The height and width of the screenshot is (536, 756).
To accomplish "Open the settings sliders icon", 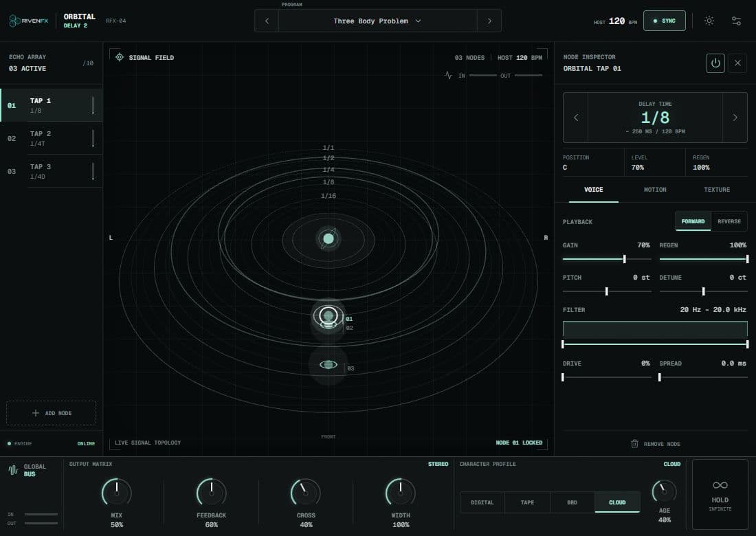I will point(736,21).
